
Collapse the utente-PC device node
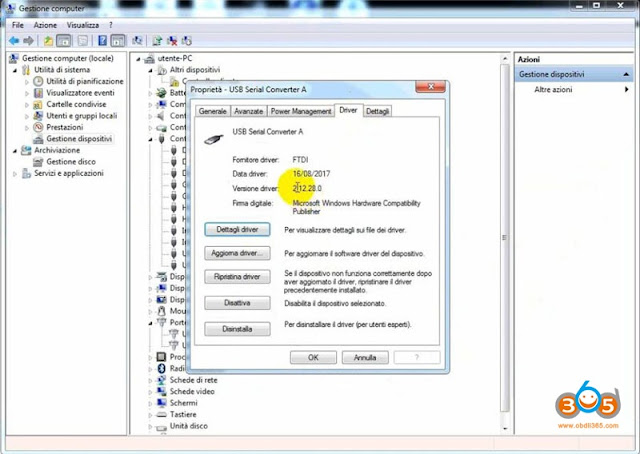tap(138, 59)
